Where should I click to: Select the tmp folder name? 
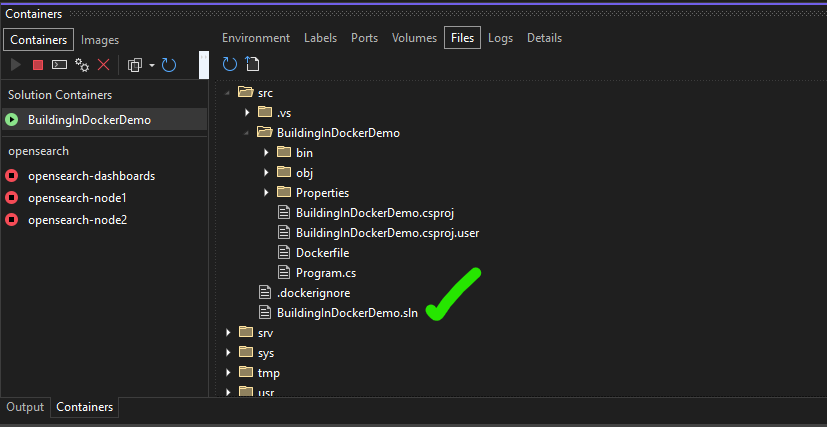point(268,373)
